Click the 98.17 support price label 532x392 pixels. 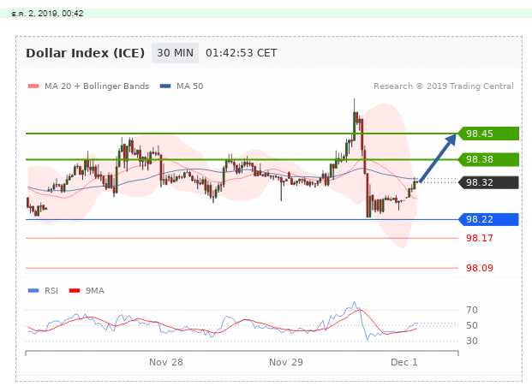pyautogui.click(x=480, y=238)
